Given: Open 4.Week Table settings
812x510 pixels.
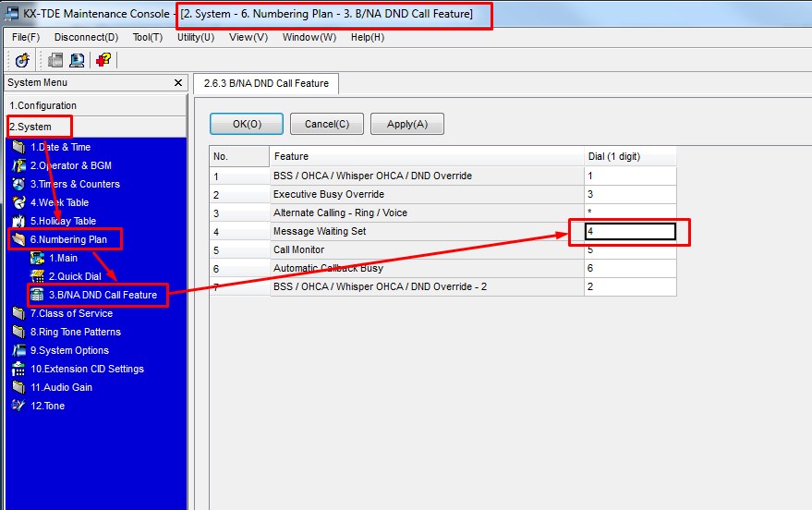Looking at the screenshot, I should (x=59, y=202).
